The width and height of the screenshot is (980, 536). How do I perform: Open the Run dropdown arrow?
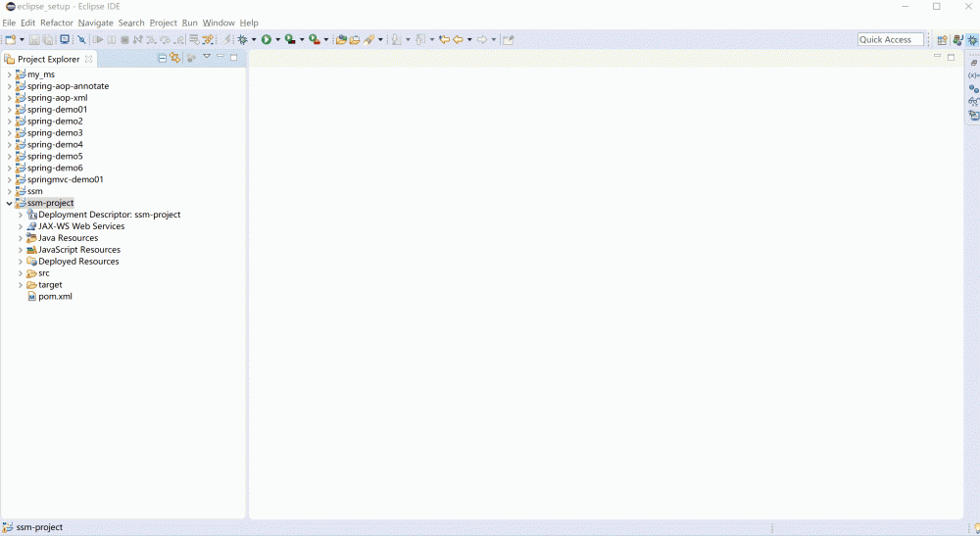click(x=277, y=39)
